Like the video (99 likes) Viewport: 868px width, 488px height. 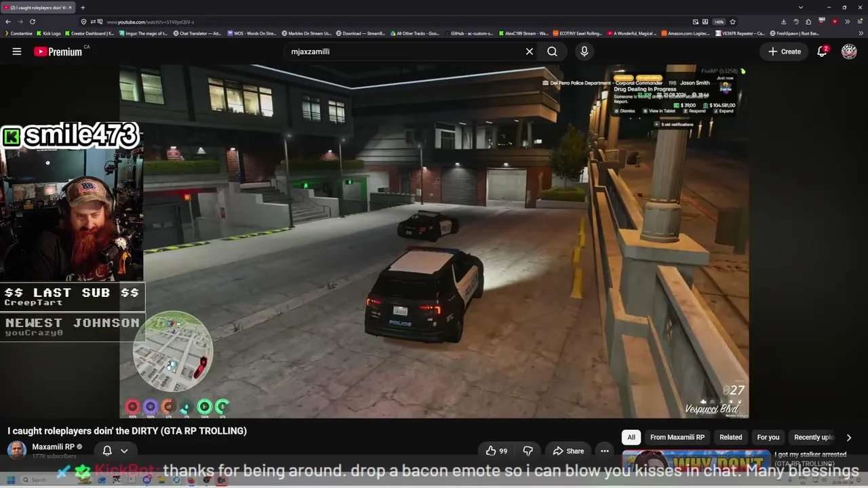[497, 451]
